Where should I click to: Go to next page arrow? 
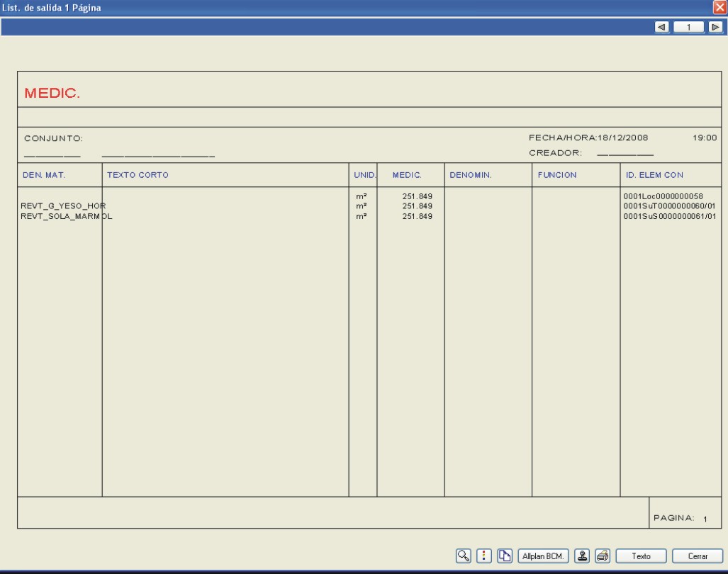(x=715, y=27)
